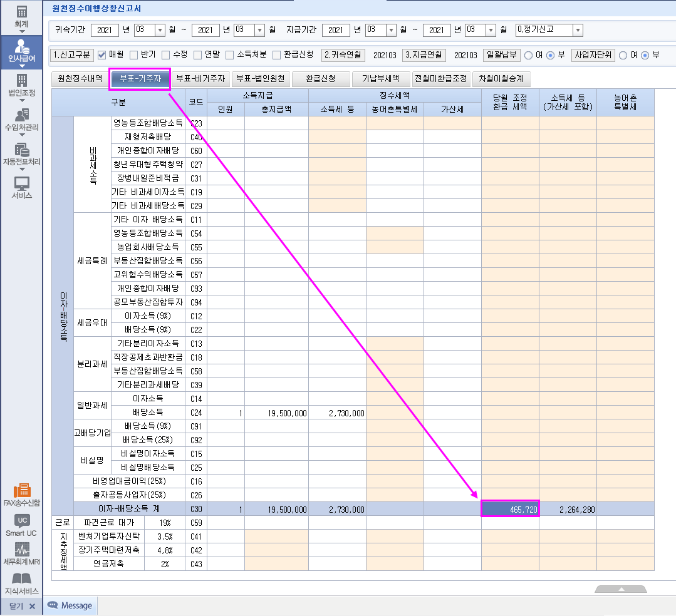
Task: Enable the 반기 checkbox
Action: click(134, 55)
